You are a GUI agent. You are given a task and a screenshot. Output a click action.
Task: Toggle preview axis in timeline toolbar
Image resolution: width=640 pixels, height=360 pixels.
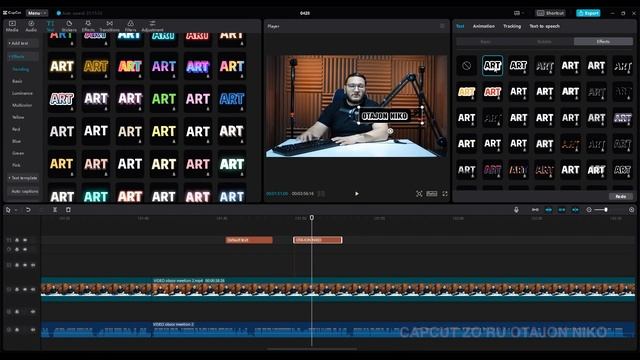(x=575, y=210)
